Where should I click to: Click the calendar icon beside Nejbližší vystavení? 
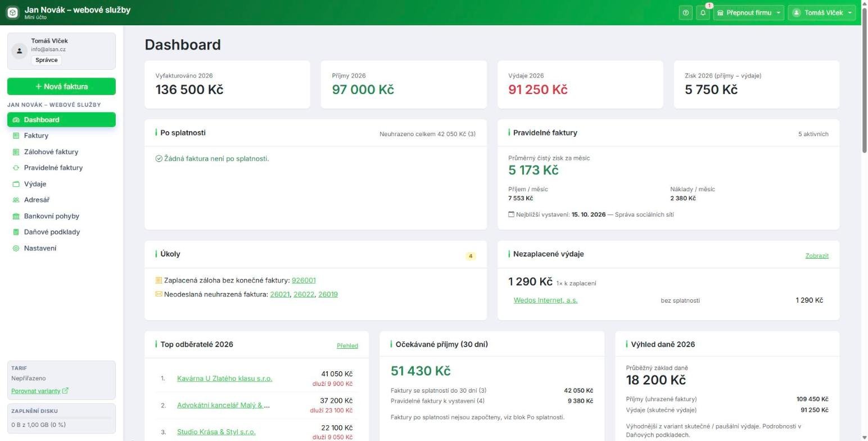click(x=512, y=214)
